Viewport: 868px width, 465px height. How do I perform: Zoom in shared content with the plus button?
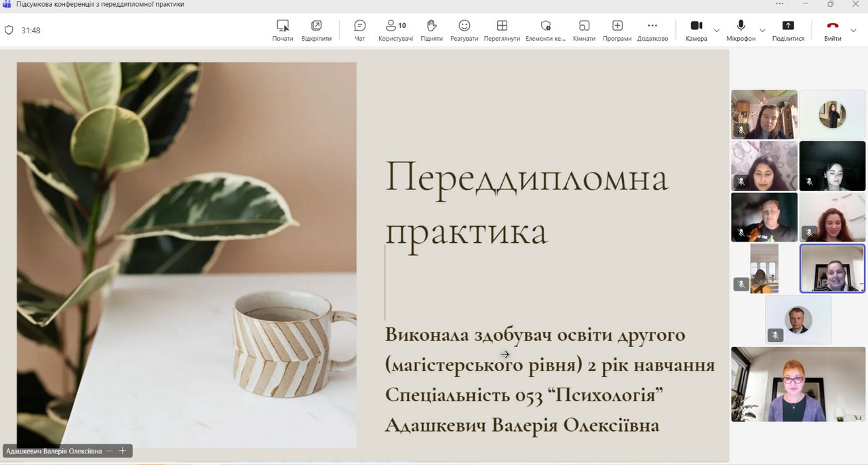click(x=123, y=451)
